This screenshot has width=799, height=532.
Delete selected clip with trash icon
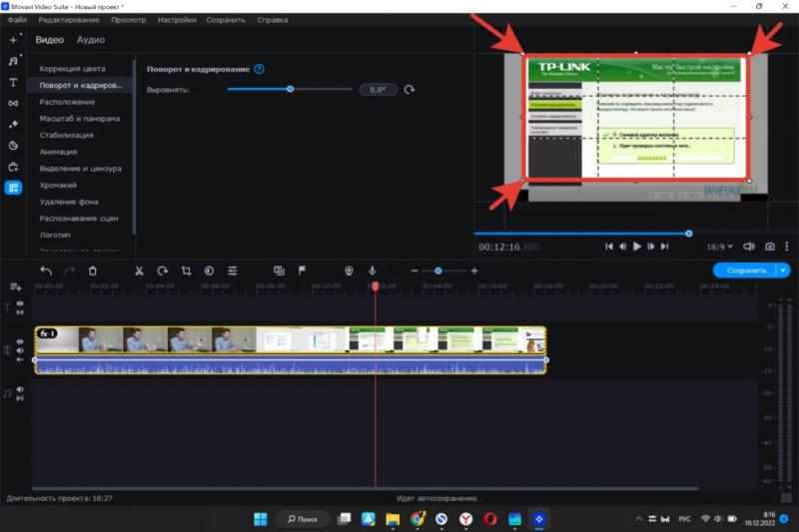93,270
